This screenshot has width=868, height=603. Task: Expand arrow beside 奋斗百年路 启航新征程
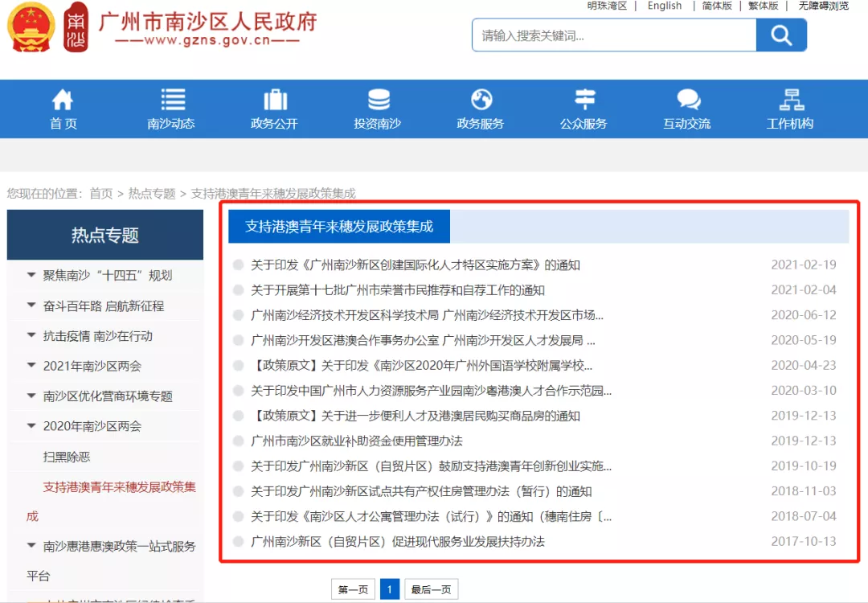(31, 305)
